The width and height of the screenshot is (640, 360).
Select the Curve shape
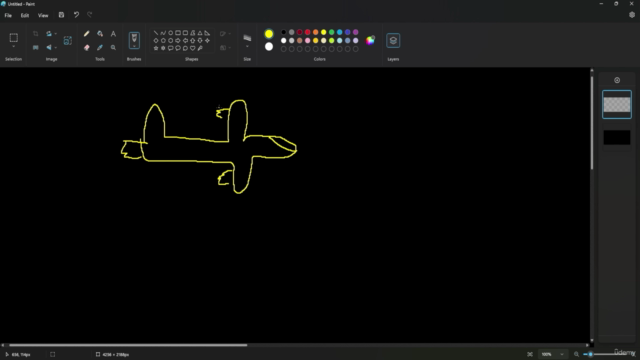pos(163,33)
